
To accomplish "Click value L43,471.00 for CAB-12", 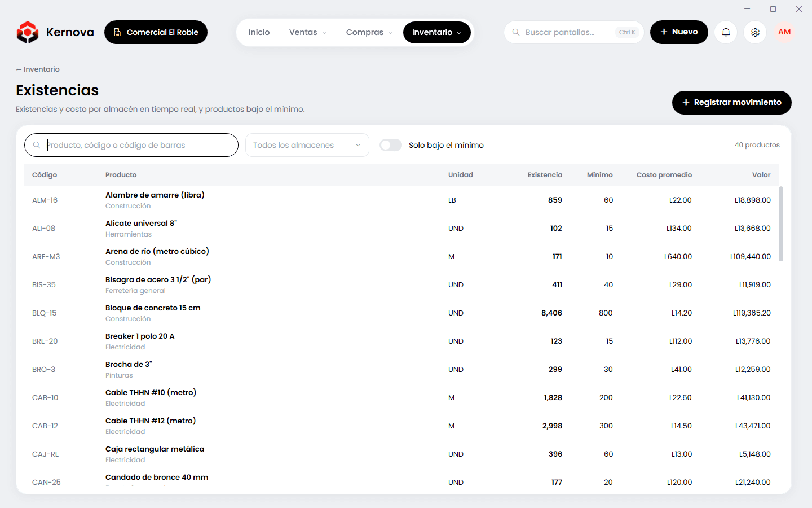I will (753, 426).
